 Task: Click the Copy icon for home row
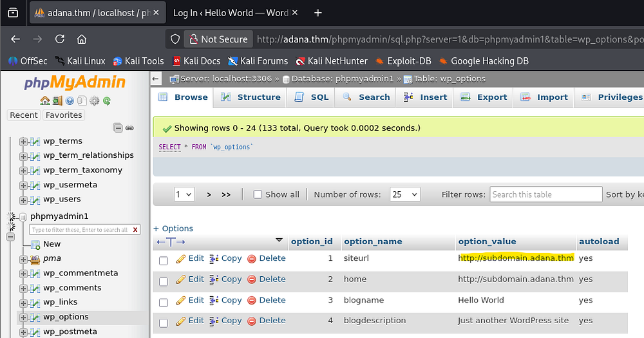[x=214, y=279]
